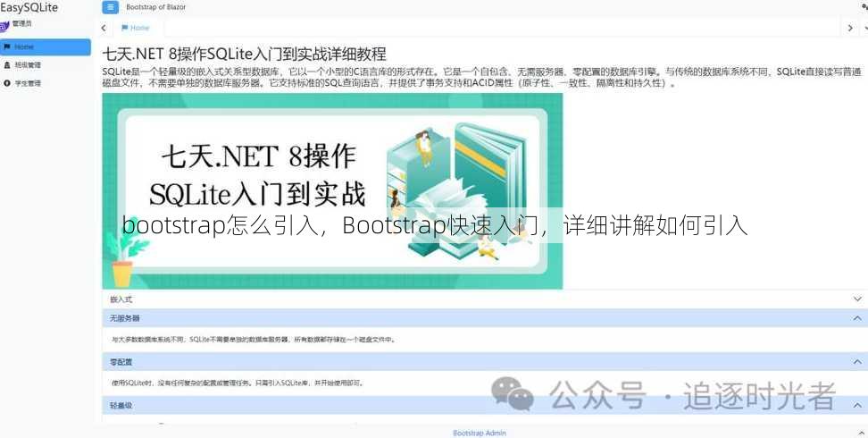Click the tab bar right arrow
868x438 pixels.
coord(850,28)
